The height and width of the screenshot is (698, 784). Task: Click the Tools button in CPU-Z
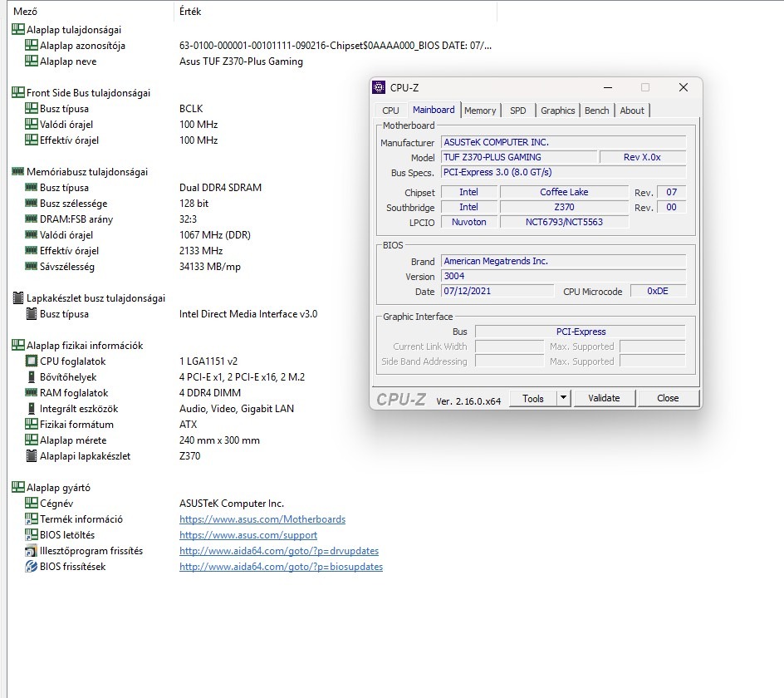[533, 398]
